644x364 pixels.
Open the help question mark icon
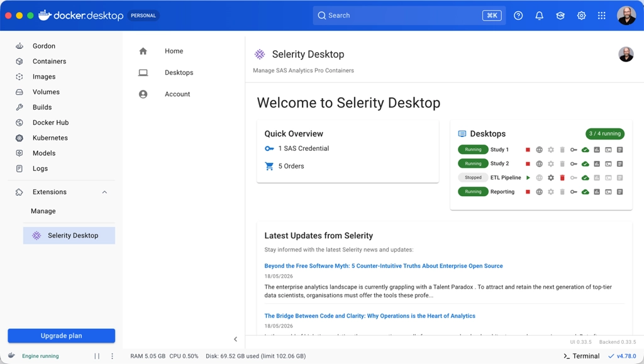[518, 16]
